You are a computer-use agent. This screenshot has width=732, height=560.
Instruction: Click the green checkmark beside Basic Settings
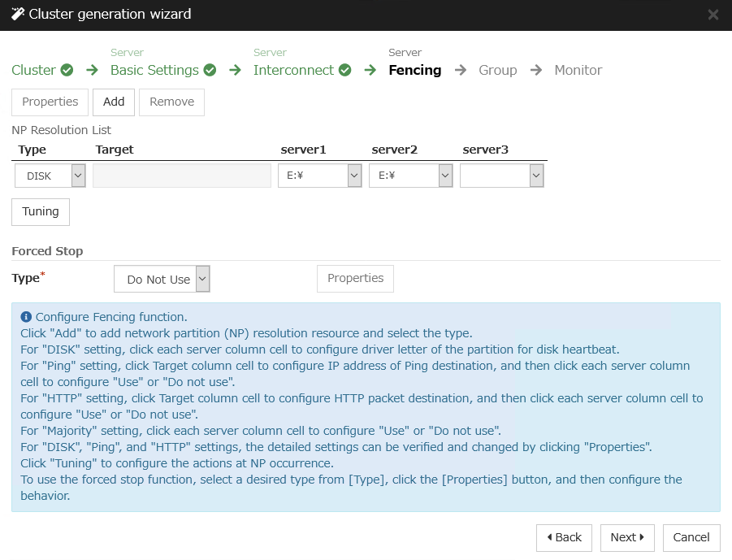(210, 70)
